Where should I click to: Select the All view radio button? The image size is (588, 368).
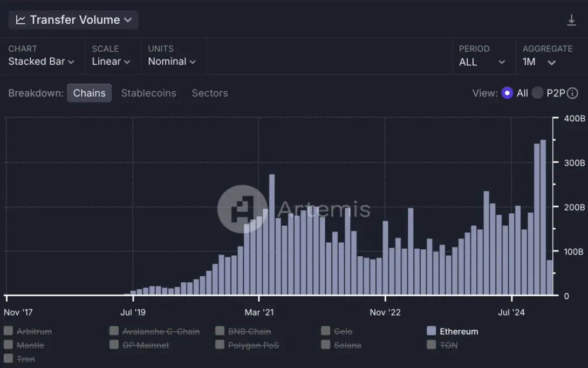[507, 93]
